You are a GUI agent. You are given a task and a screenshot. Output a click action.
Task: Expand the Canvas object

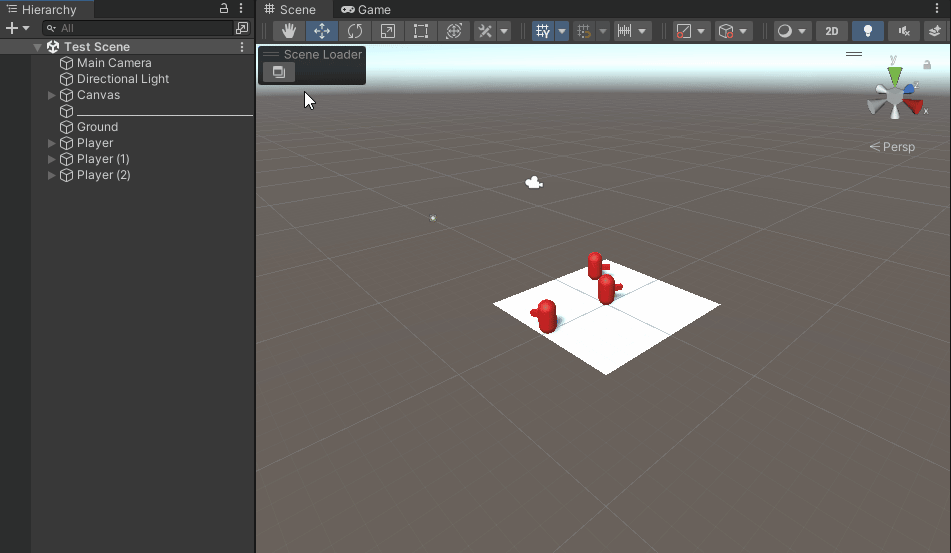(52, 95)
